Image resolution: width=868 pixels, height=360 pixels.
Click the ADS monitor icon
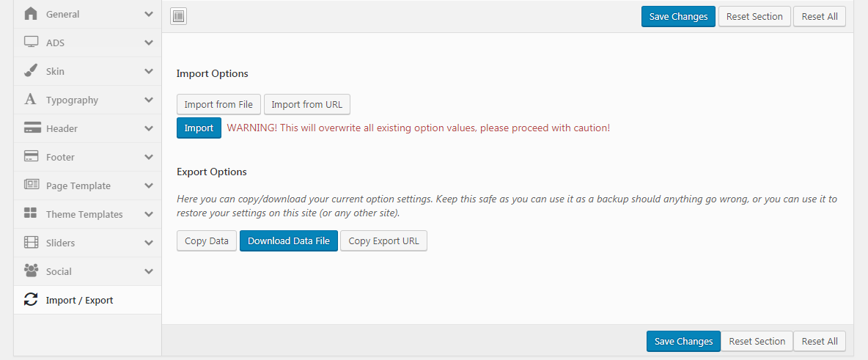pyautogui.click(x=31, y=43)
